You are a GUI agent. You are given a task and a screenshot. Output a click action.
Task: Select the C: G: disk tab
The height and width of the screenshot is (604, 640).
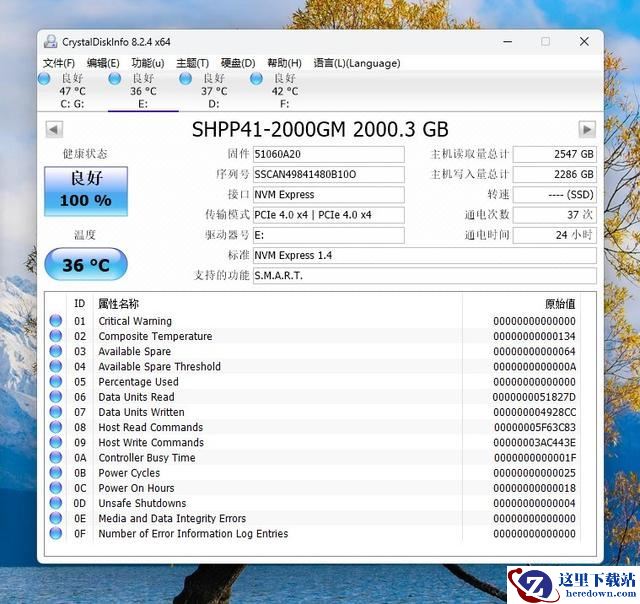(72, 91)
